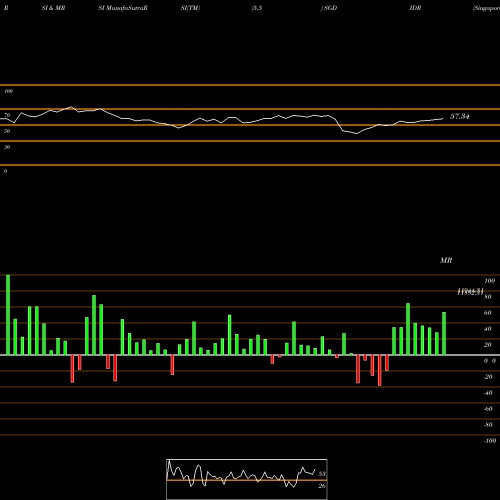Click the 'SI(TM)' header label
500x500 pixels.
[190, 8]
